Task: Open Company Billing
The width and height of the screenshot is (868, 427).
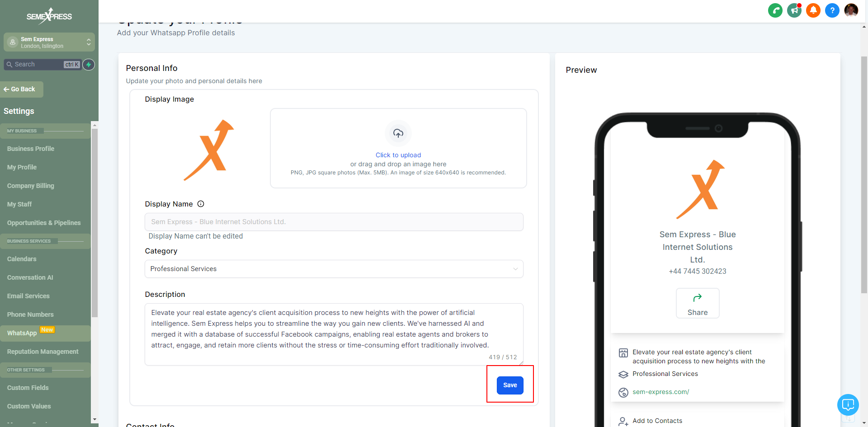Action: pyautogui.click(x=31, y=186)
